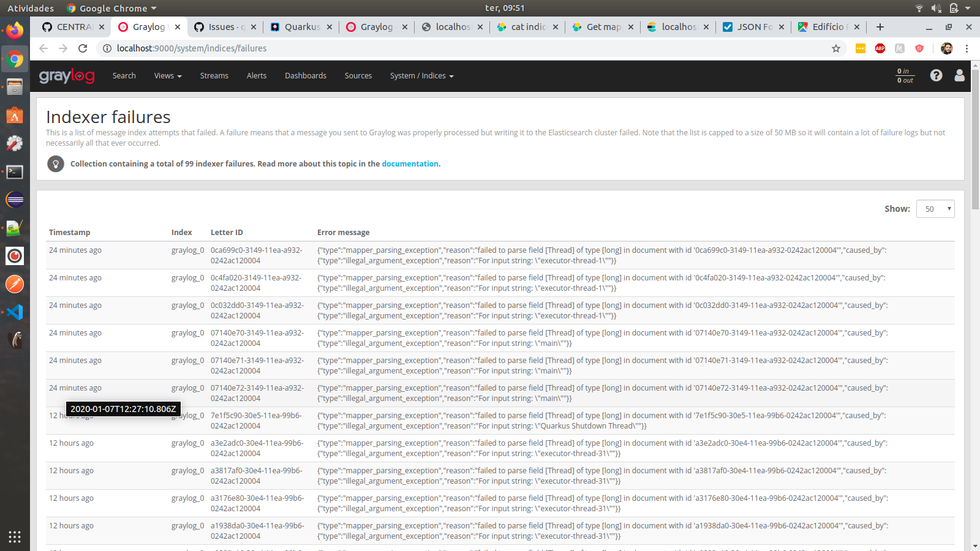Viewport: 980px width, 551px height.
Task: Open the System / Indices dropdown
Action: (x=421, y=75)
